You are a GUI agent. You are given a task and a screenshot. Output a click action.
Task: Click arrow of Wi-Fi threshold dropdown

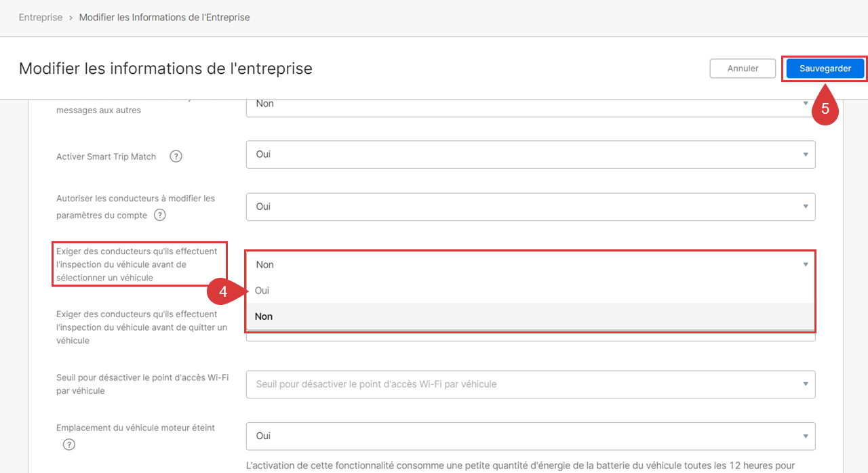tap(806, 384)
